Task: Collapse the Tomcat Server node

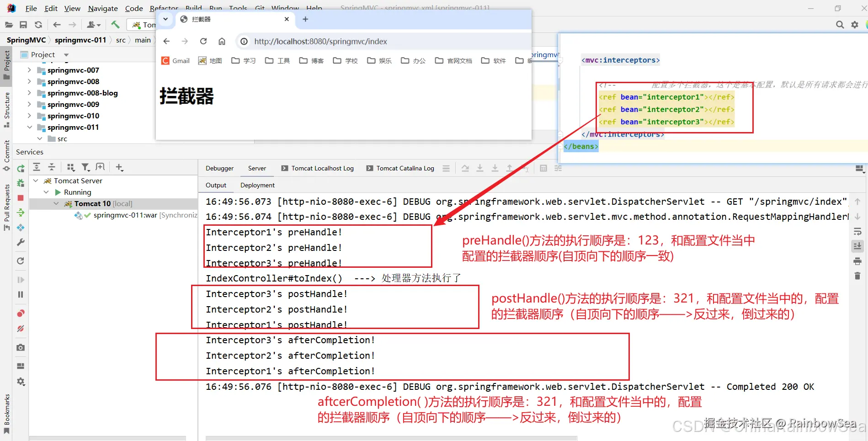Action: coord(36,181)
